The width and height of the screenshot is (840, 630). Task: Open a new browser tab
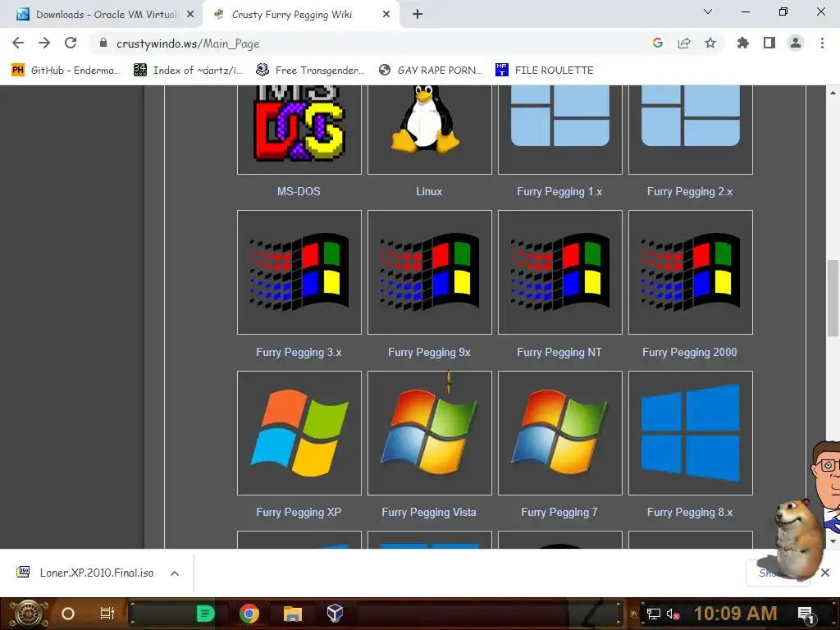point(418,15)
